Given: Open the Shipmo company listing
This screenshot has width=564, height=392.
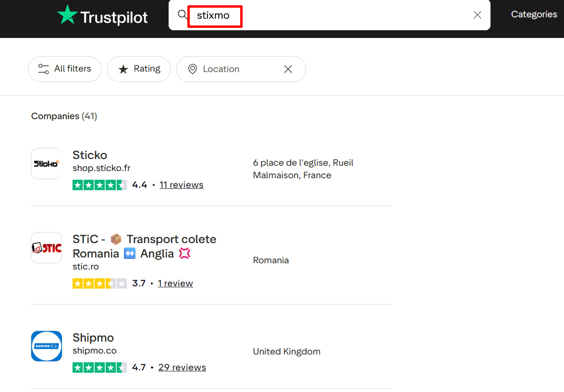Looking at the screenshot, I should pos(93,338).
